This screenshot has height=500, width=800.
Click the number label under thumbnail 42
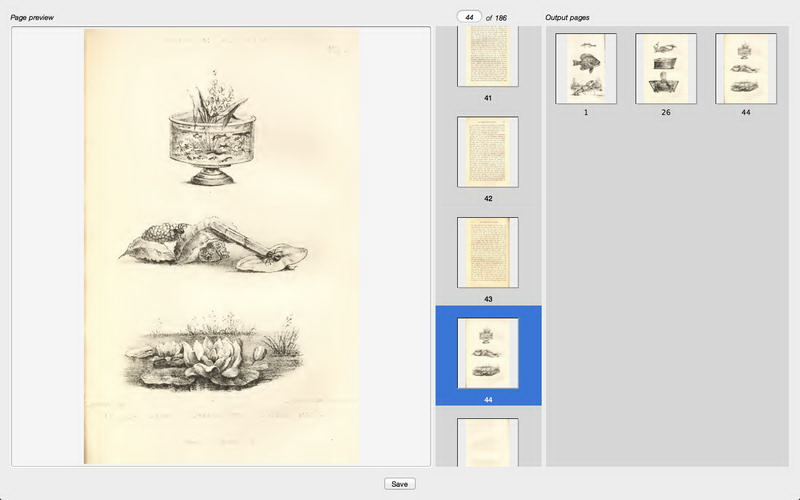pyautogui.click(x=488, y=199)
